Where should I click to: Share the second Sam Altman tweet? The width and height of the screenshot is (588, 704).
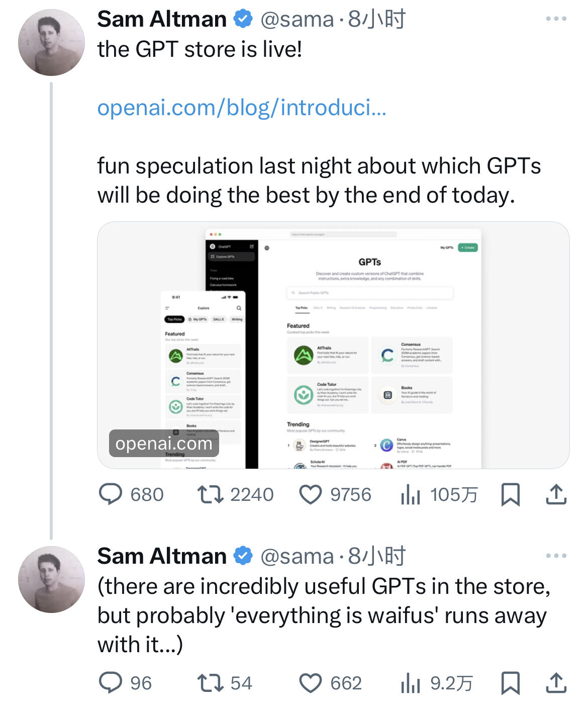point(556,683)
